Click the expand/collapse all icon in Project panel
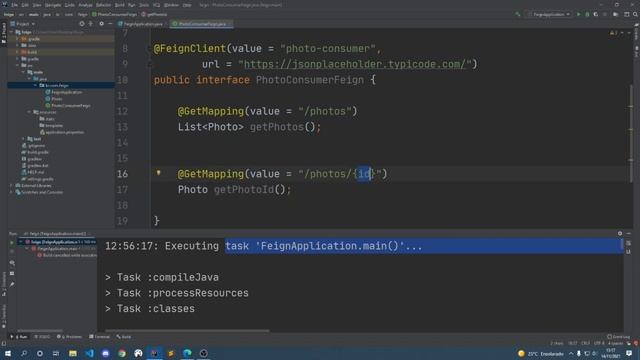Screen dimensions: 640x360 click(91, 24)
